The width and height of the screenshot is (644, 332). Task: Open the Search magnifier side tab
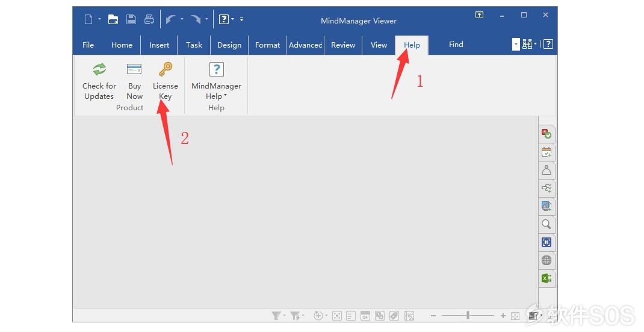[x=546, y=224]
